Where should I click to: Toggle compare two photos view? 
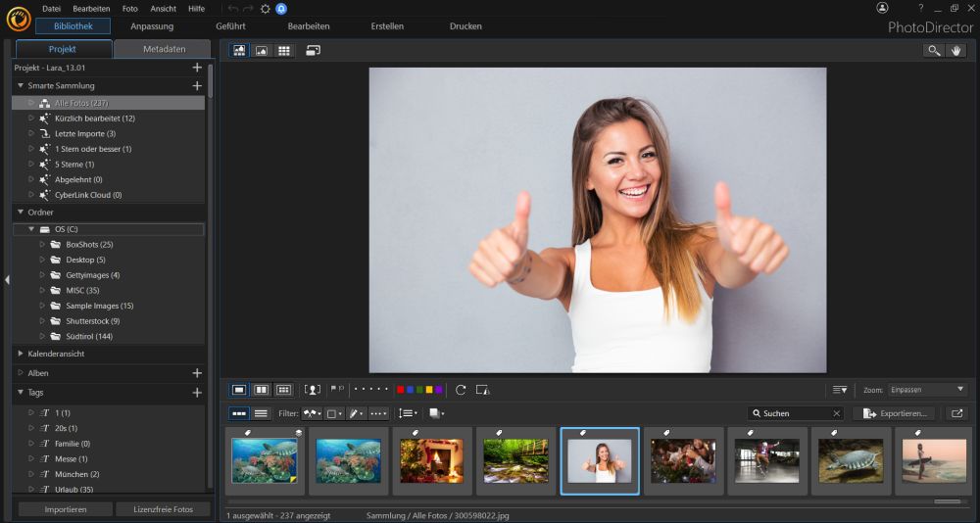[262, 390]
